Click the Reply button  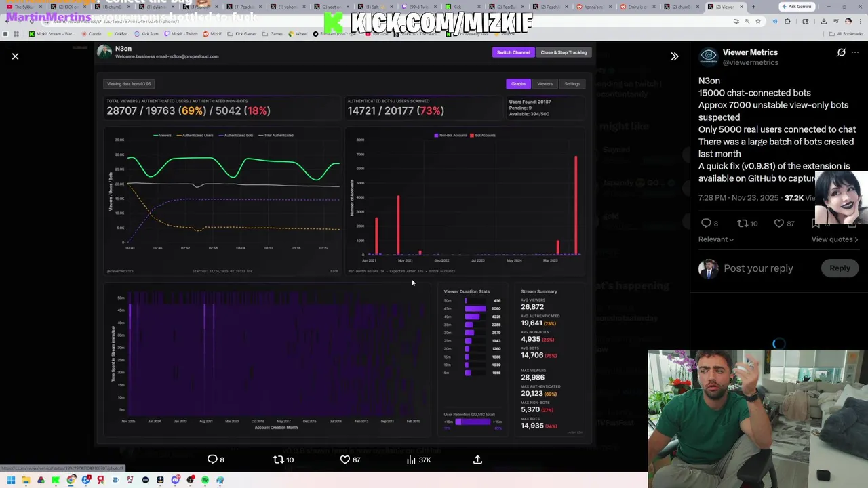tap(840, 268)
